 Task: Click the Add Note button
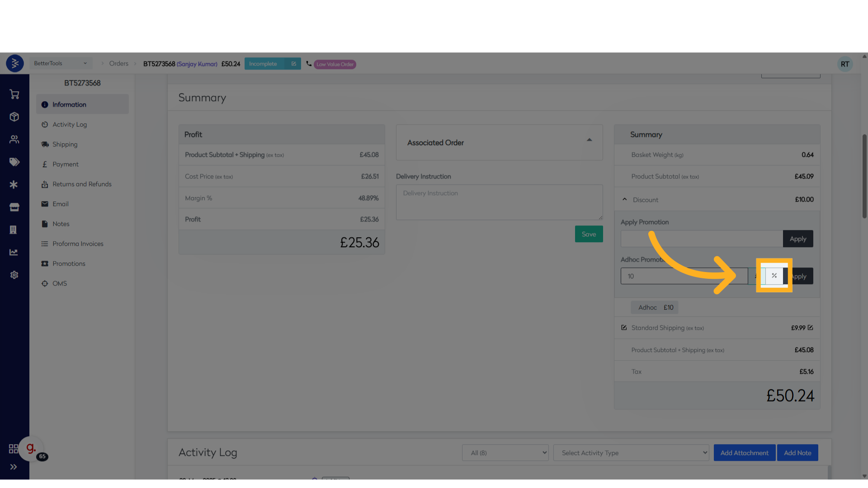797,453
